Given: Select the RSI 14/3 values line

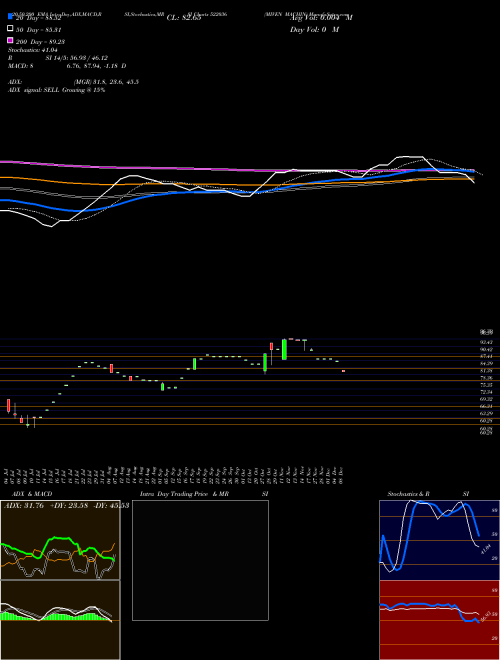Looking at the screenshot, I should tap(58, 58).
